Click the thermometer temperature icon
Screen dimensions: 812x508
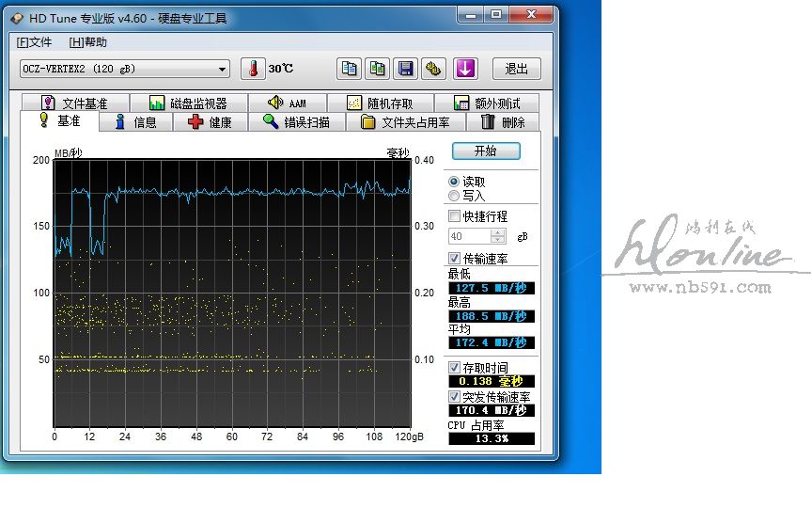point(253,69)
